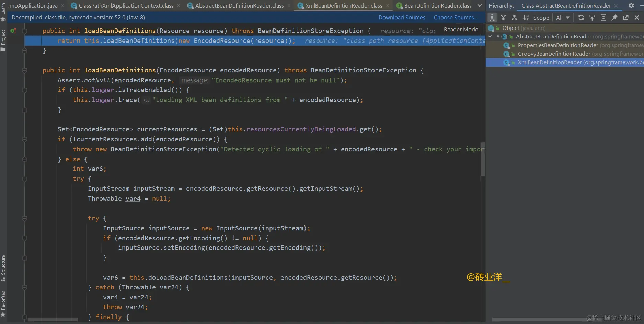Fold the loadBeanDefinitions(EncodedResource) method
Screen dimensions: 644x324
pyautogui.click(x=25, y=70)
